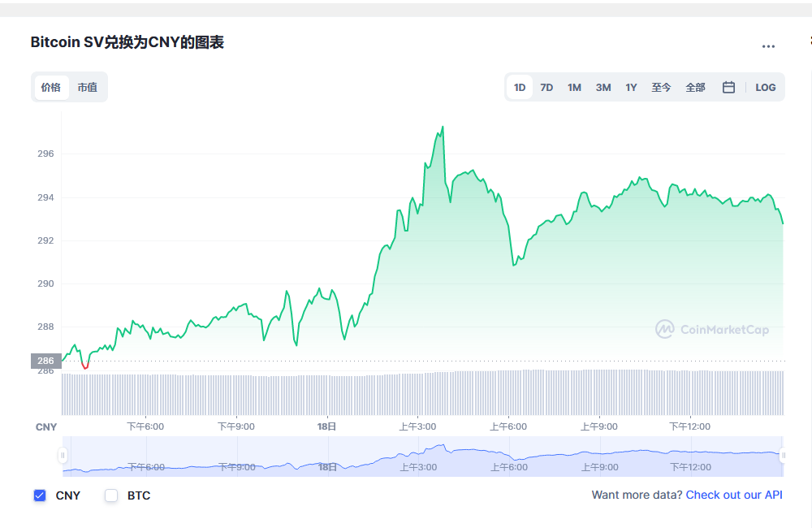
Task: Select the 全部 all-time range
Action: pyautogui.click(x=695, y=87)
